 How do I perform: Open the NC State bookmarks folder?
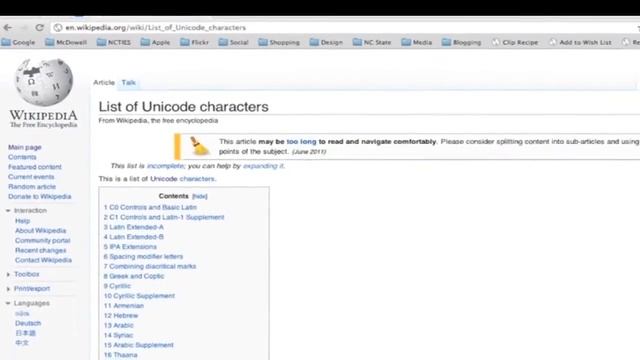(372, 42)
